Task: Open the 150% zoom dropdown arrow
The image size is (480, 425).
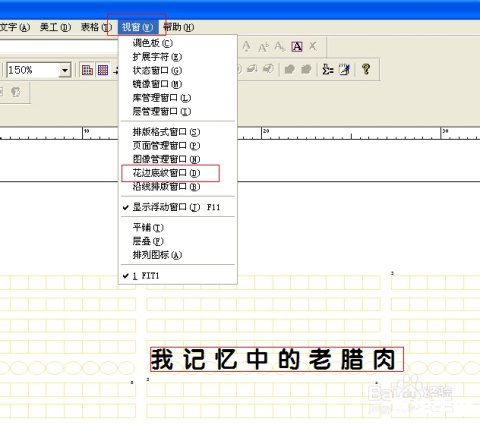Action: click(65, 70)
